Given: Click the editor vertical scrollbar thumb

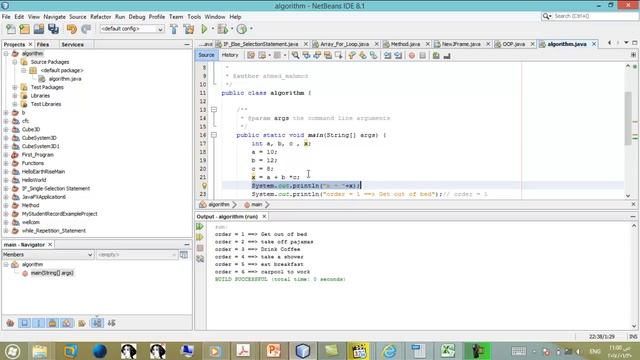Looking at the screenshot, I should click(x=628, y=118).
